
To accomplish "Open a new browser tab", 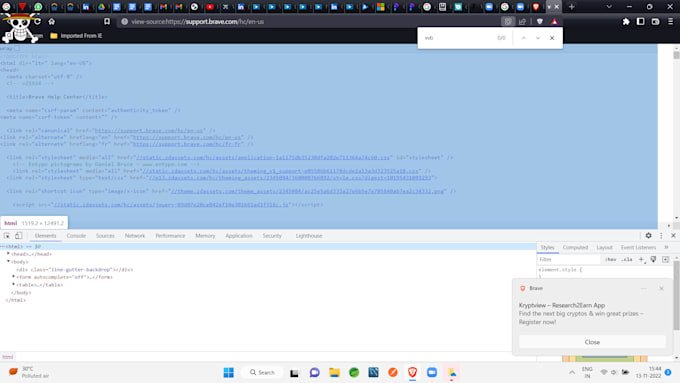I will (572, 7).
